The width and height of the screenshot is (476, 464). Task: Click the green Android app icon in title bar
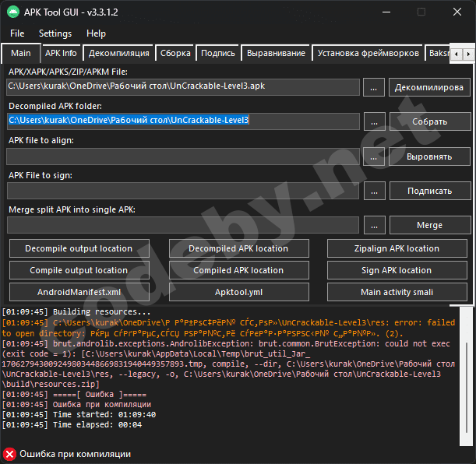(x=13, y=12)
